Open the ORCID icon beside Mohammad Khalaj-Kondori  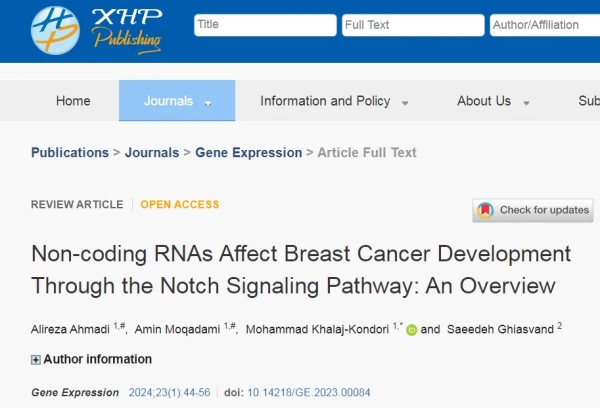click(x=411, y=330)
